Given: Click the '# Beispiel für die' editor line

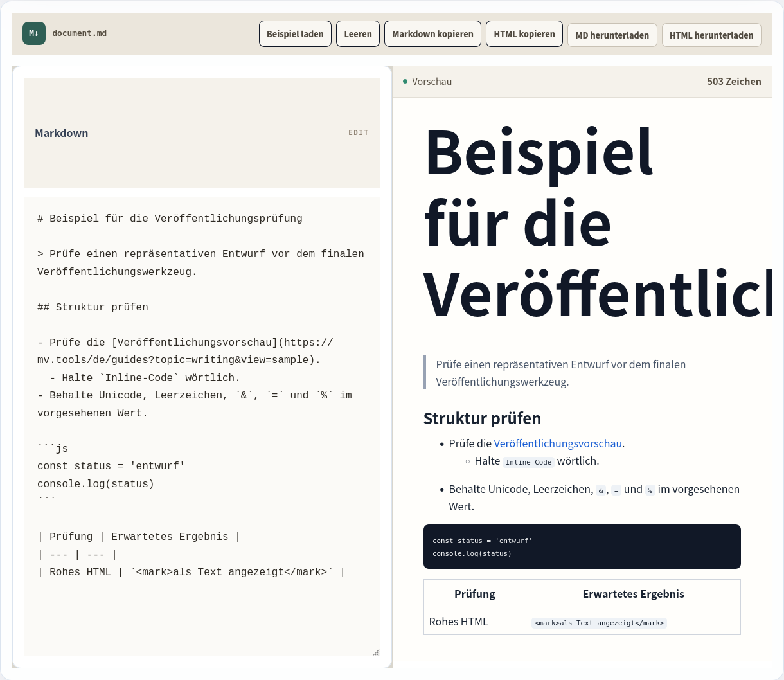Looking at the screenshot, I should 170,219.
